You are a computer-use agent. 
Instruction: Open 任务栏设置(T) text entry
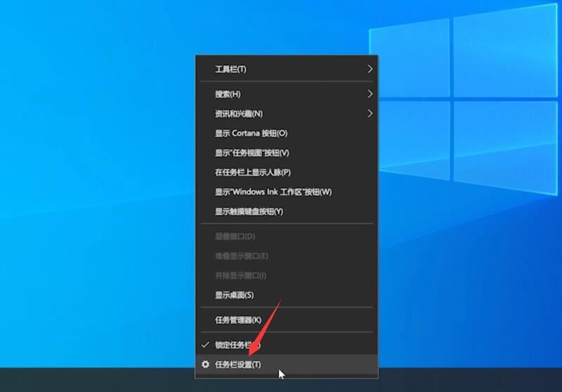(x=237, y=365)
